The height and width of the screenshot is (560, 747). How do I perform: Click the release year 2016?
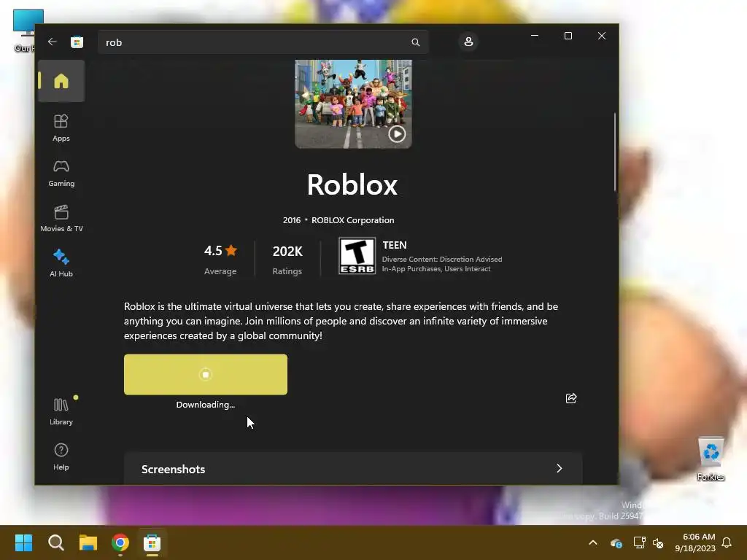click(292, 220)
